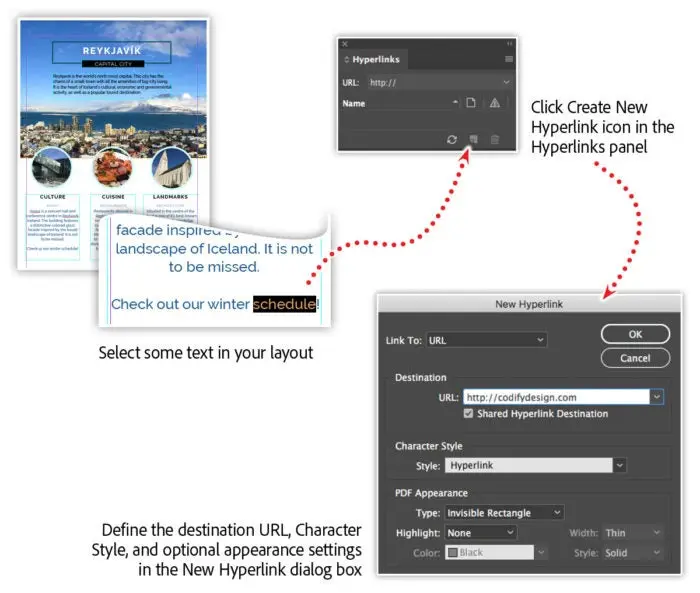Screen dimensions: 700x593
Task: Expand URL dropdown in Hyperlinks panel
Action: pyautogui.click(x=506, y=82)
